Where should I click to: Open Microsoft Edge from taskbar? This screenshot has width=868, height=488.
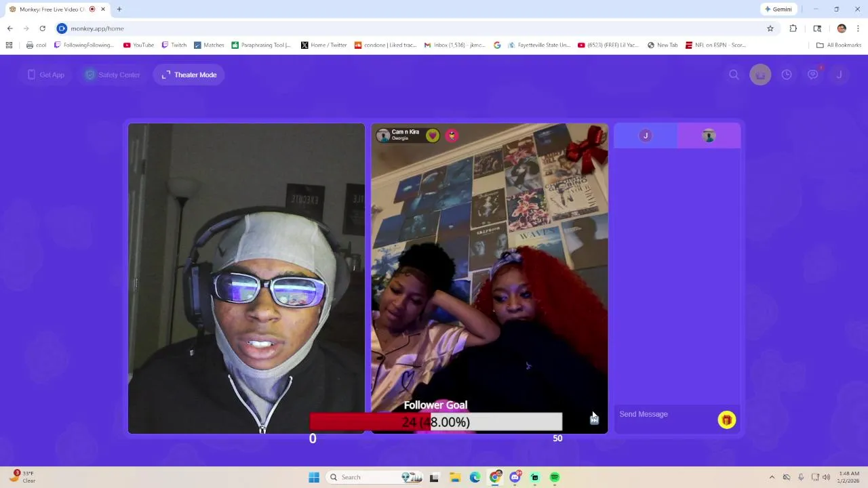click(475, 477)
